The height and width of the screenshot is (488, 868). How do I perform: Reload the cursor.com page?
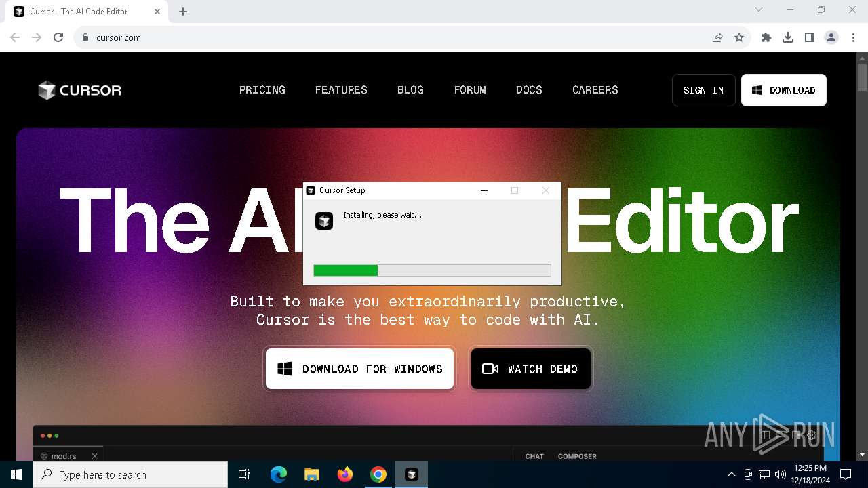point(58,37)
